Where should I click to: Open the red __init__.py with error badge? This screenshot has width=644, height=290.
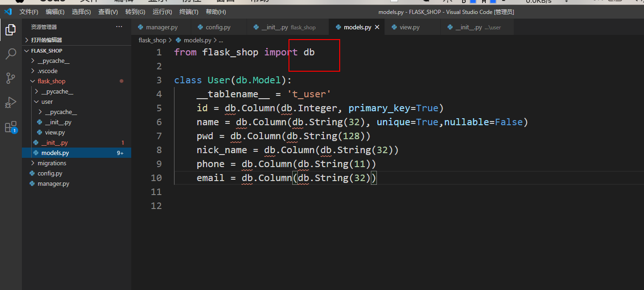[x=76, y=142]
